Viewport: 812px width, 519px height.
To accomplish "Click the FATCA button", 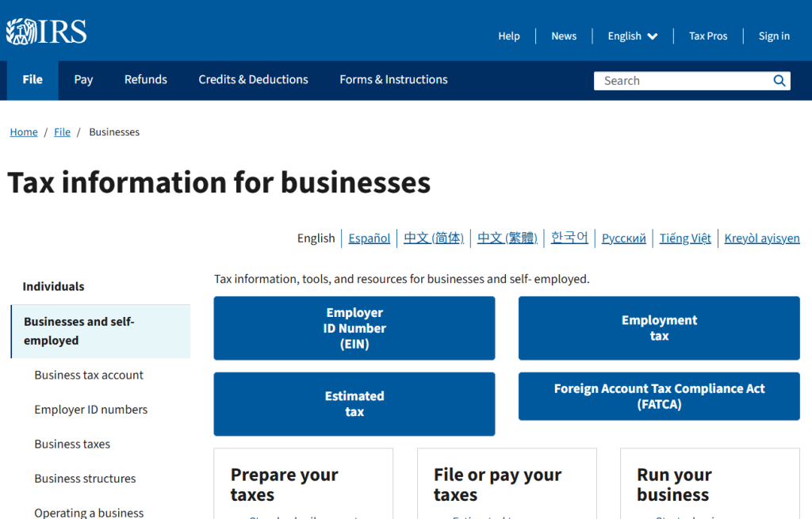I will [659, 396].
